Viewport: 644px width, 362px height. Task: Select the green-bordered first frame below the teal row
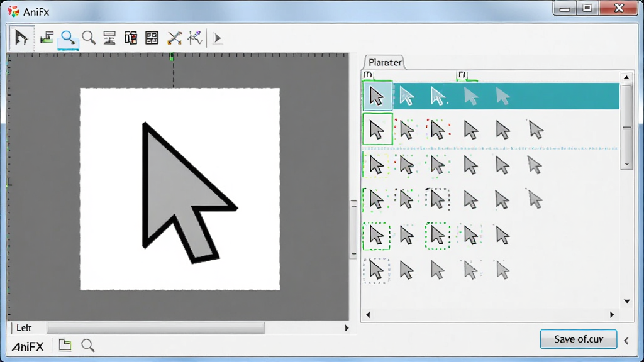(377, 129)
